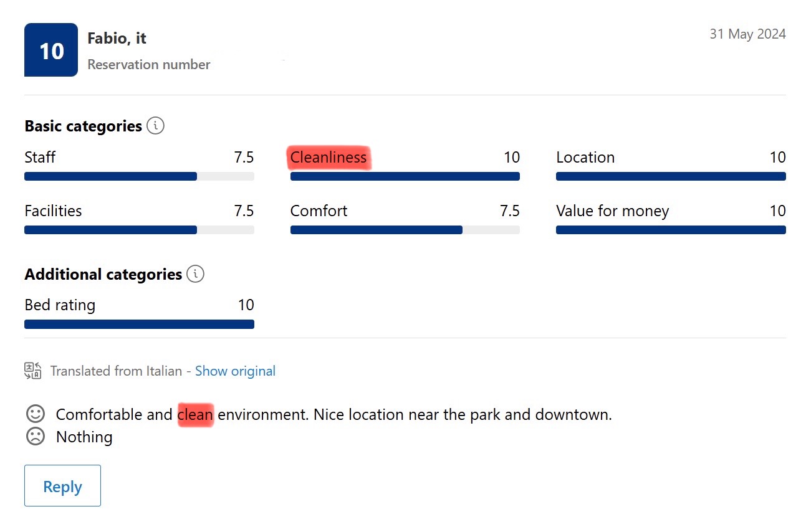Click the Reservation number label
Viewport: 806px width, 532px height.
point(149,65)
